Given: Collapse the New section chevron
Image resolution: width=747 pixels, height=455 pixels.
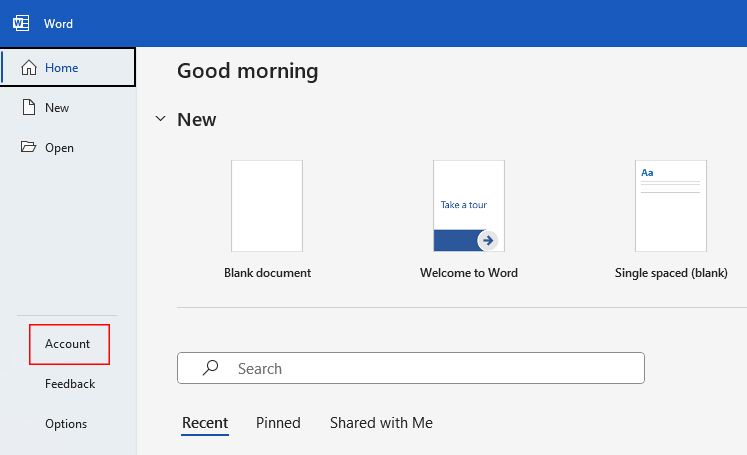Looking at the screenshot, I should (x=161, y=118).
